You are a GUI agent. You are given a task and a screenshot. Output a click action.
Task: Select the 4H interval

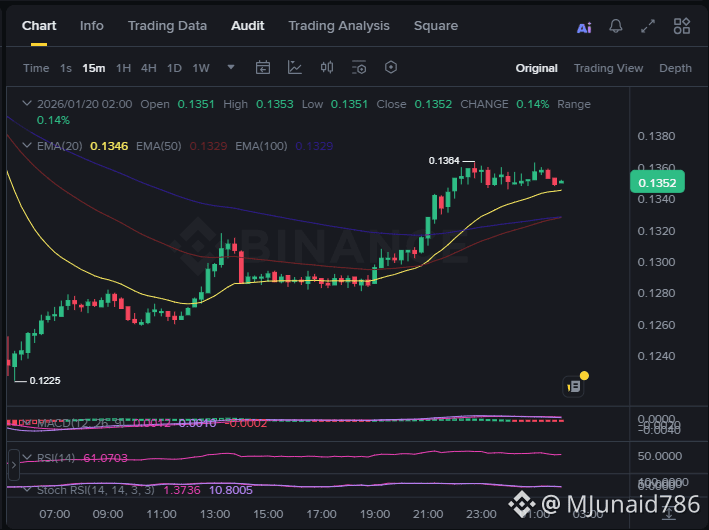pyautogui.click(x=149, y=68)
